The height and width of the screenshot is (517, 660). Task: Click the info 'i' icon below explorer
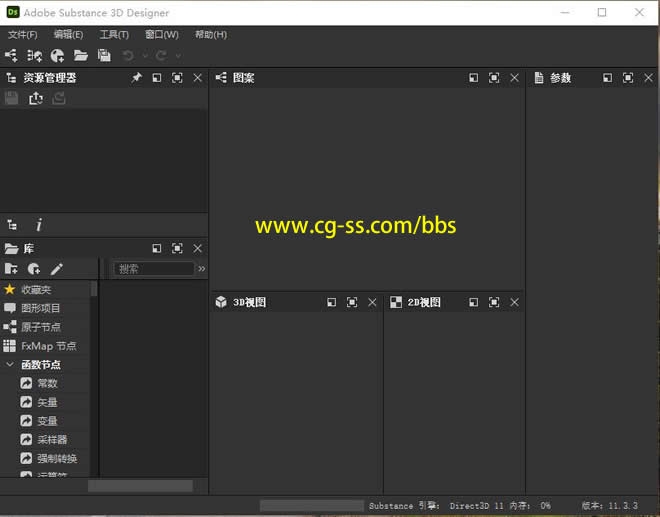coord(39,226)
